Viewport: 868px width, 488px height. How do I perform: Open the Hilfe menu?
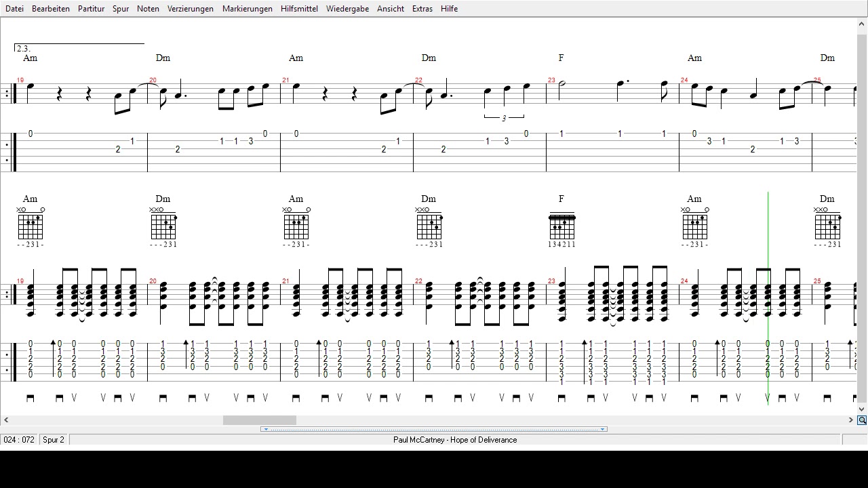[449, 9]
